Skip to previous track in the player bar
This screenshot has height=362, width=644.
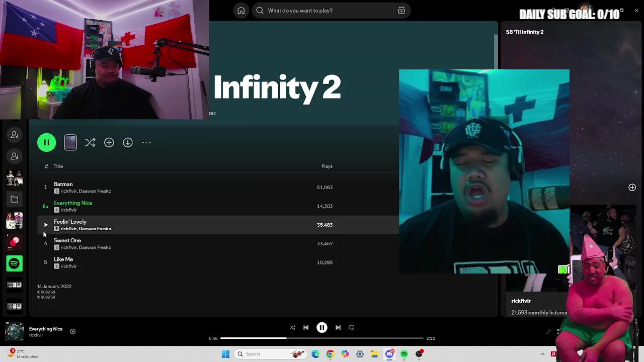[306, 328]
